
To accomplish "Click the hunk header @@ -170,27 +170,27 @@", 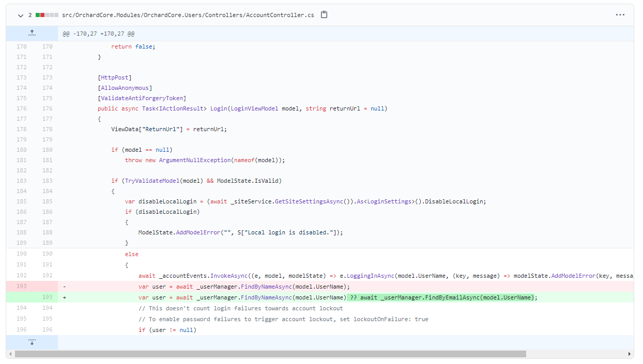I will [x=99, y=34].
